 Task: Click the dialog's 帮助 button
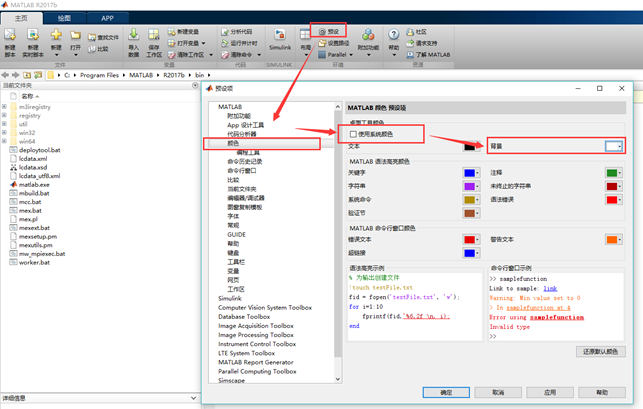pyautogui.click(x=602, y=393)
